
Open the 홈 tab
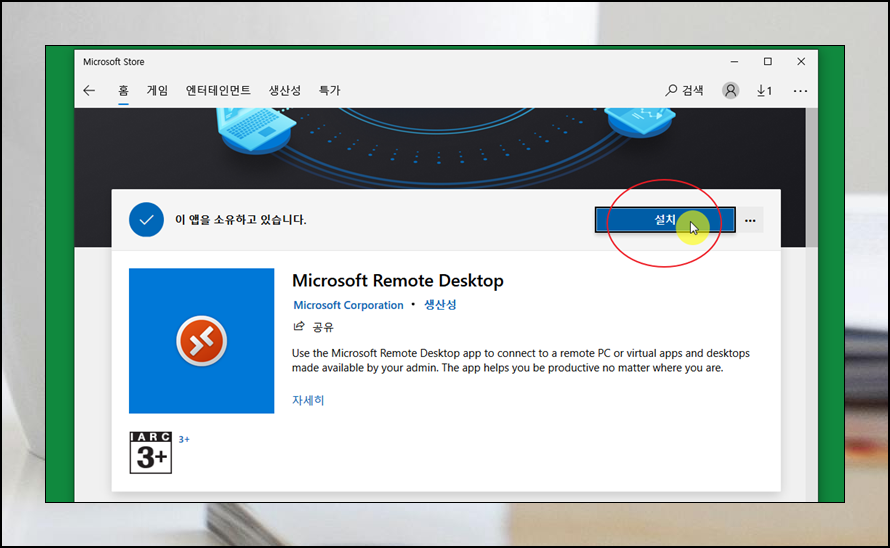pyautogui.click(x=123, y=90)
